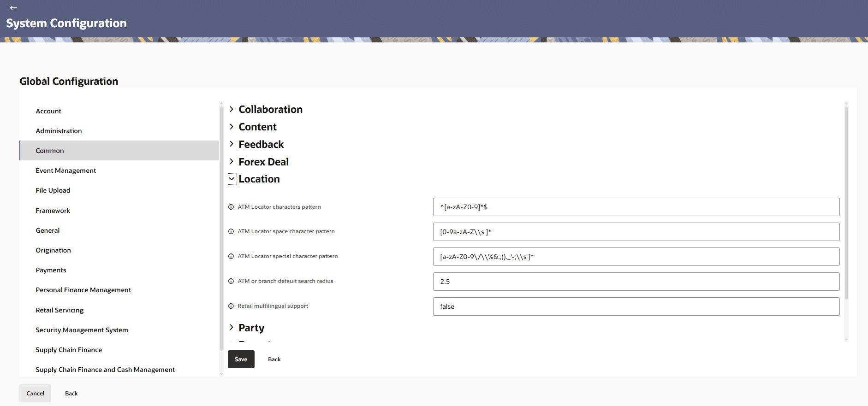This screenshot has width=868, height=406.
Task: Expand the Feedback section
Action: point(232,144)
